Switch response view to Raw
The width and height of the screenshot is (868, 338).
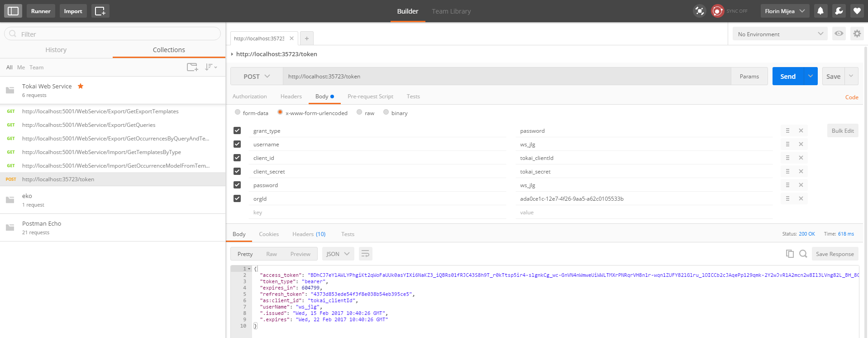point(272,254)
